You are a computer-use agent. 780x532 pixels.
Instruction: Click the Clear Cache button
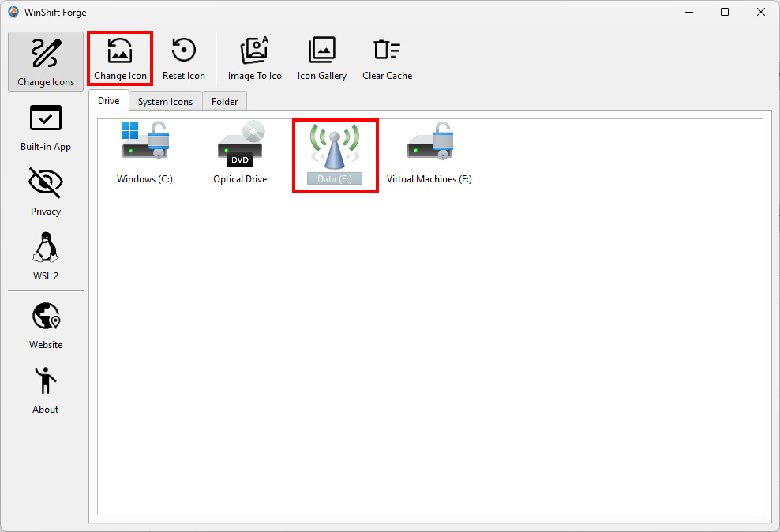coord(387,59)
